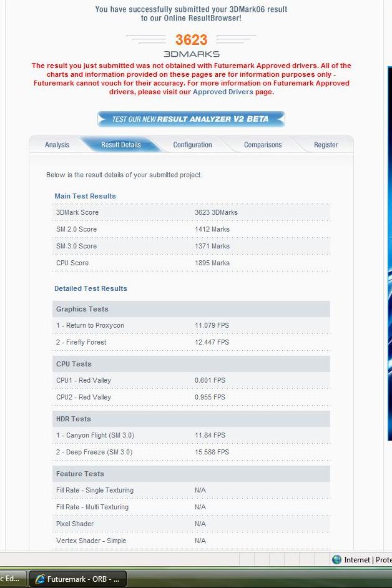This screenshot has width=392, height=588.
Task: Switch to the partially visible Ed... taskbar window
Action: point(12,579)
